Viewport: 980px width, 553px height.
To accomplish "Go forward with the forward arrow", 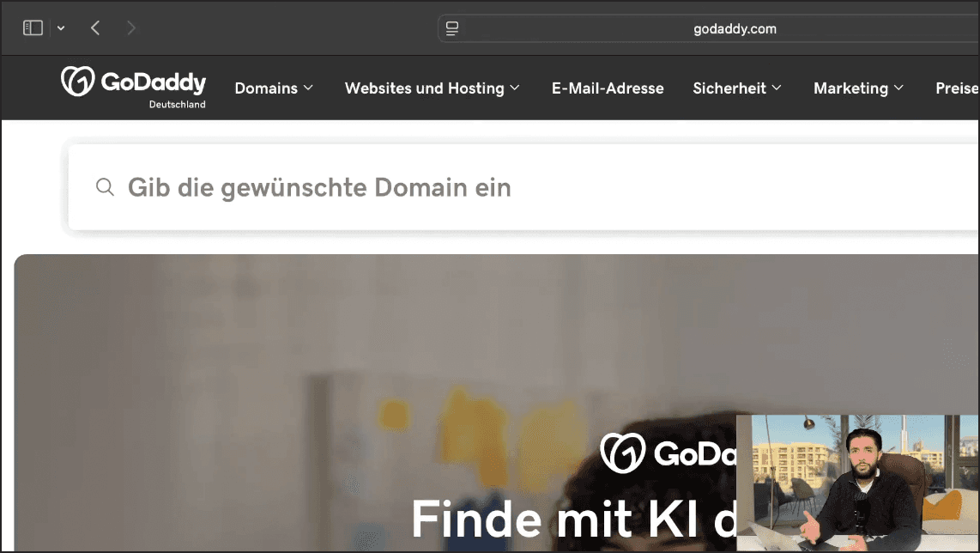I will coord(130,28).
